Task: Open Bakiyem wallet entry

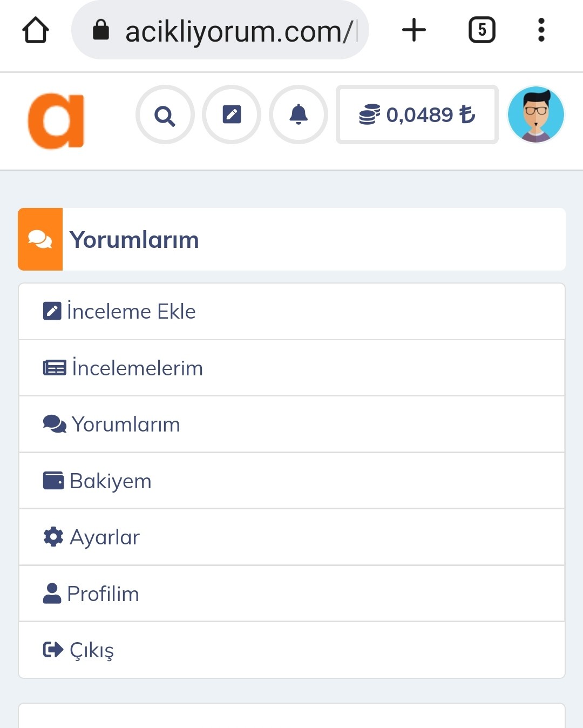Action: coord(291,481)
